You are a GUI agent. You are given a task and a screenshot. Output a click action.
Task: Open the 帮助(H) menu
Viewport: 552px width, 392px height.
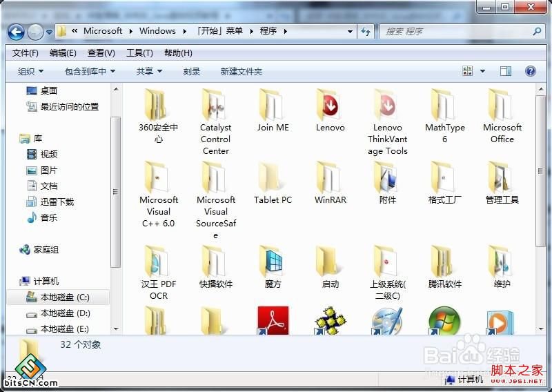(x=178, y=53)
